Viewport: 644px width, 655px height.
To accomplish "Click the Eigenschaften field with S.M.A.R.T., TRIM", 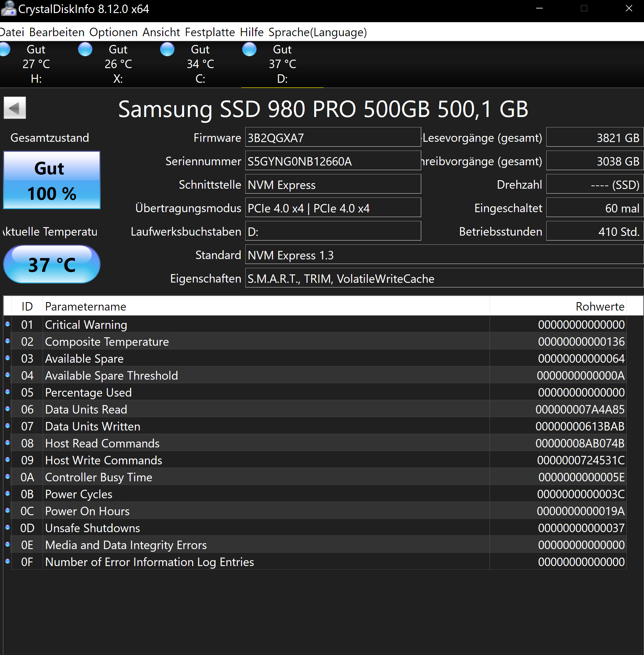I will coord(444,278).
